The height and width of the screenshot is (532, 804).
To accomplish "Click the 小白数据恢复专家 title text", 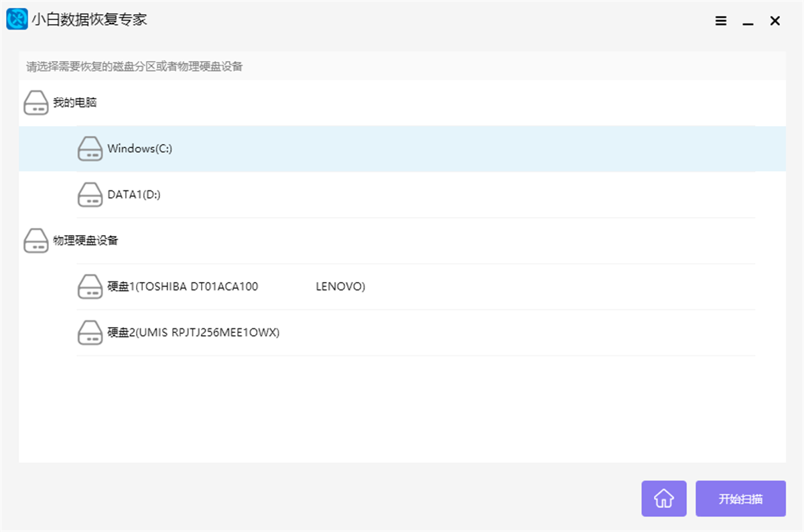I will coord(89,19).
